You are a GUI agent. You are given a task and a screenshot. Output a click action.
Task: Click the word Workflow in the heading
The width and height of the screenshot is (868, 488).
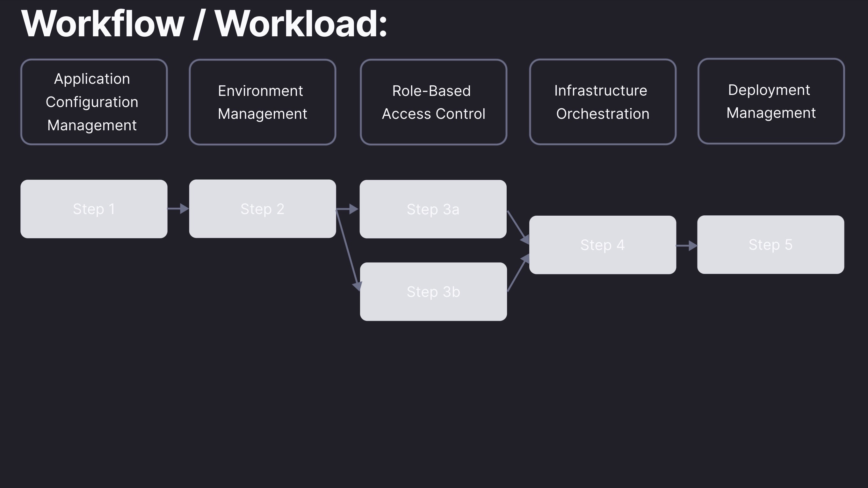click(103, 24)
